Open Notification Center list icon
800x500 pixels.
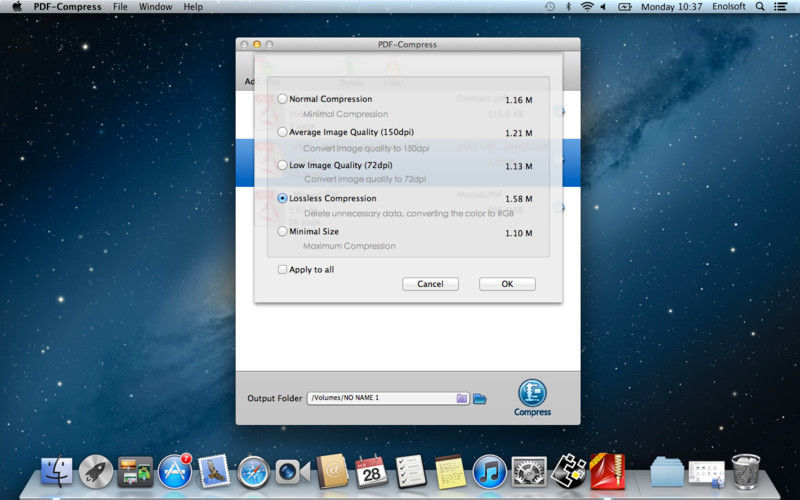point(780,7)
